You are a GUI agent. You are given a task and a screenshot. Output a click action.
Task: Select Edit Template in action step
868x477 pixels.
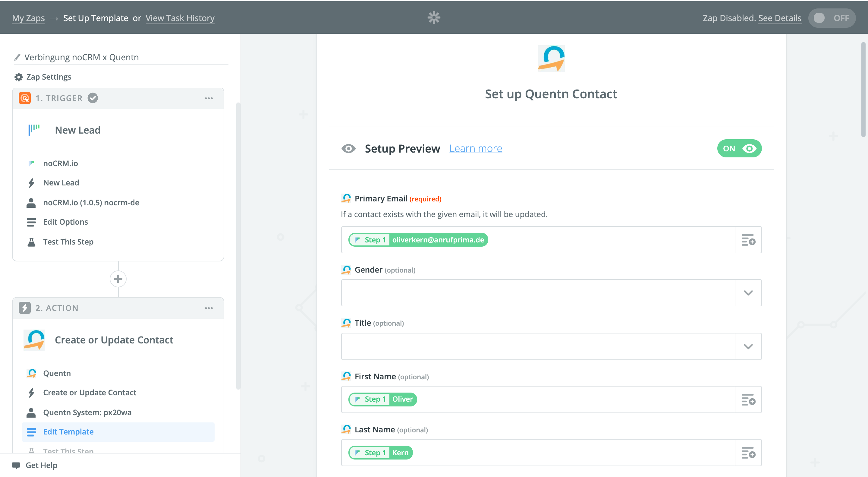point(68,432)
